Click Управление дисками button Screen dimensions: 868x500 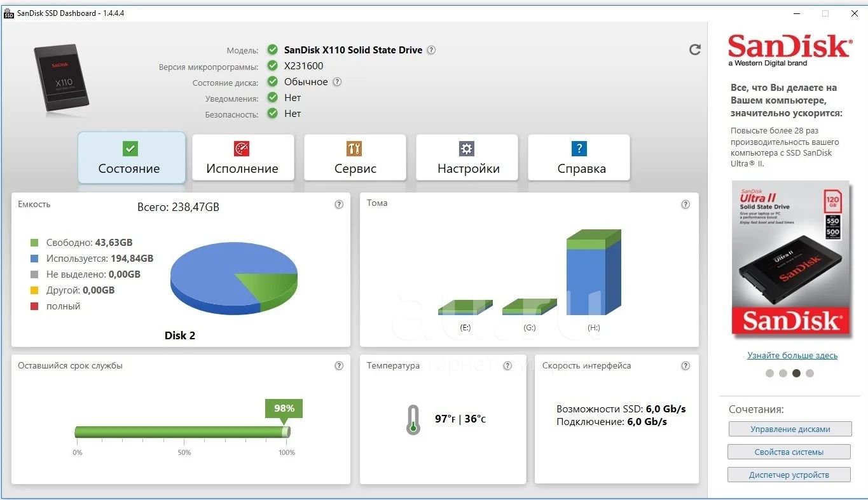pyautogui.click(x=790, y=429)
